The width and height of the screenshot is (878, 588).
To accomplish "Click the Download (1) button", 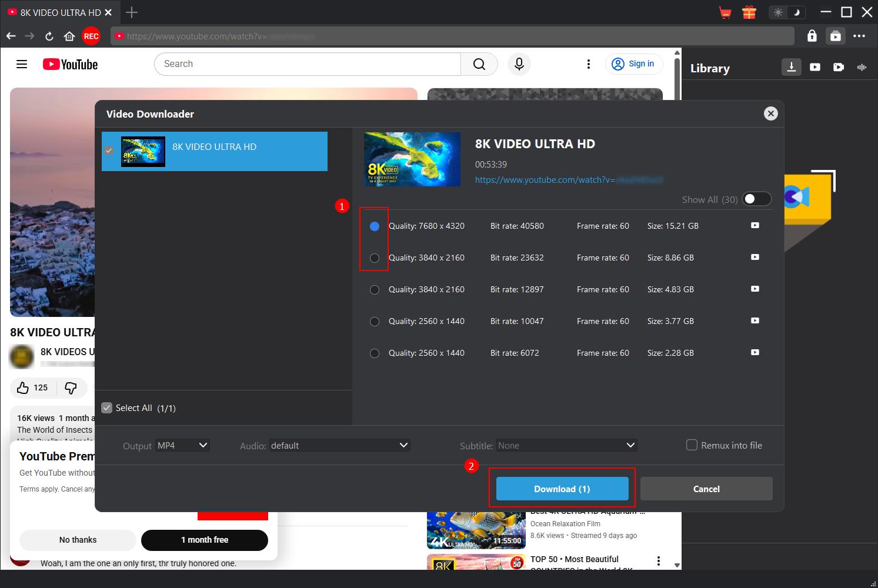I will point(562,489).
